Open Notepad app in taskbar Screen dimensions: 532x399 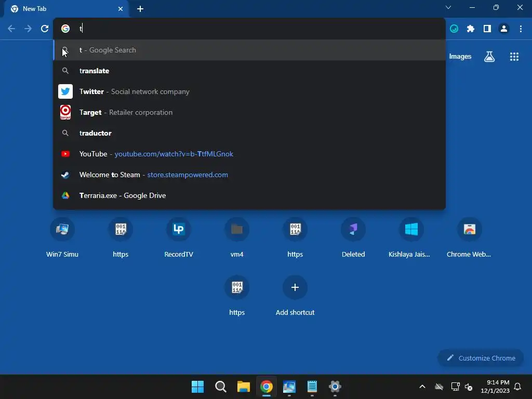312,387
